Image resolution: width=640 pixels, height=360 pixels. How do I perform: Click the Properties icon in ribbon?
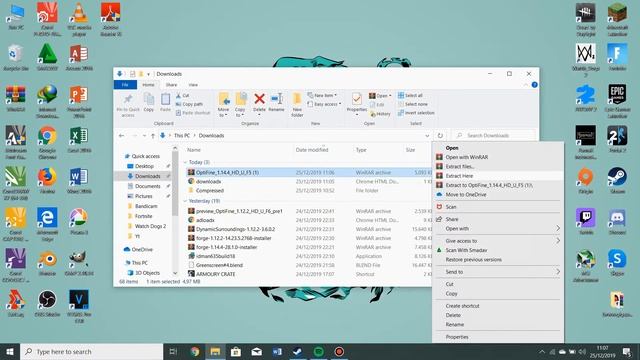click(357, 99)
